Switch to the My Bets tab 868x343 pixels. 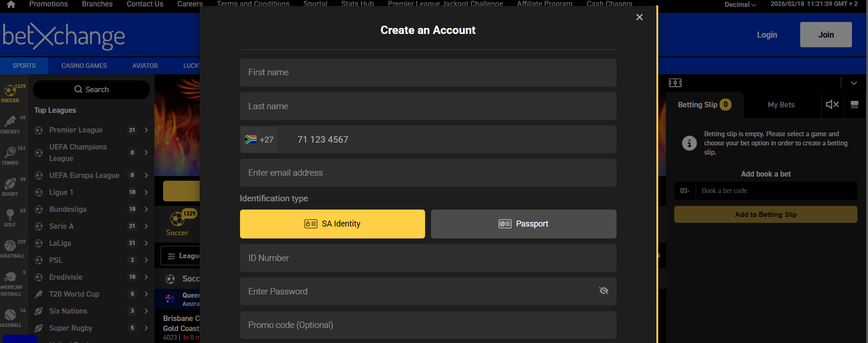(x=781, y=105)
